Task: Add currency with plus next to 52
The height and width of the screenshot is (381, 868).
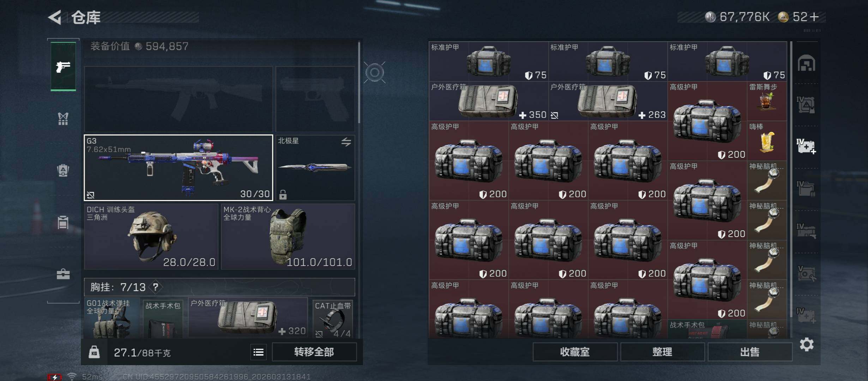Action: (814, 17)
